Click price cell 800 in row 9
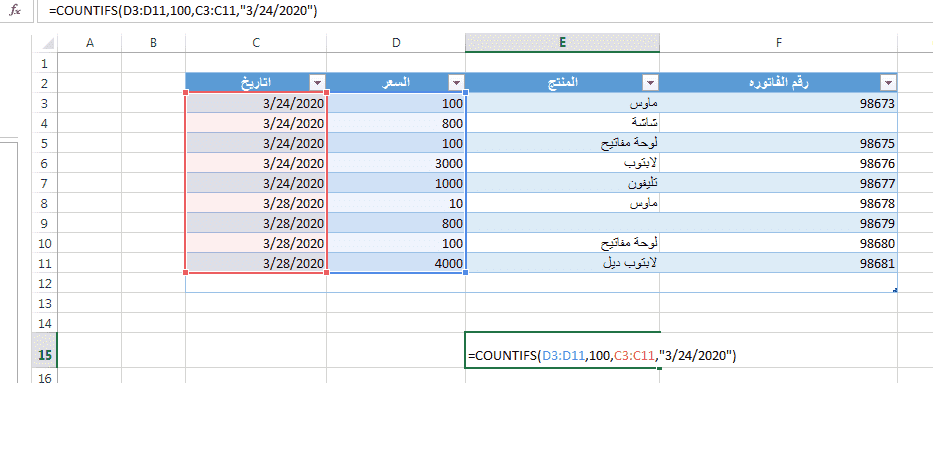Viewport: 933px width, 460px height. pyautogui.click(x=396, y=223)
